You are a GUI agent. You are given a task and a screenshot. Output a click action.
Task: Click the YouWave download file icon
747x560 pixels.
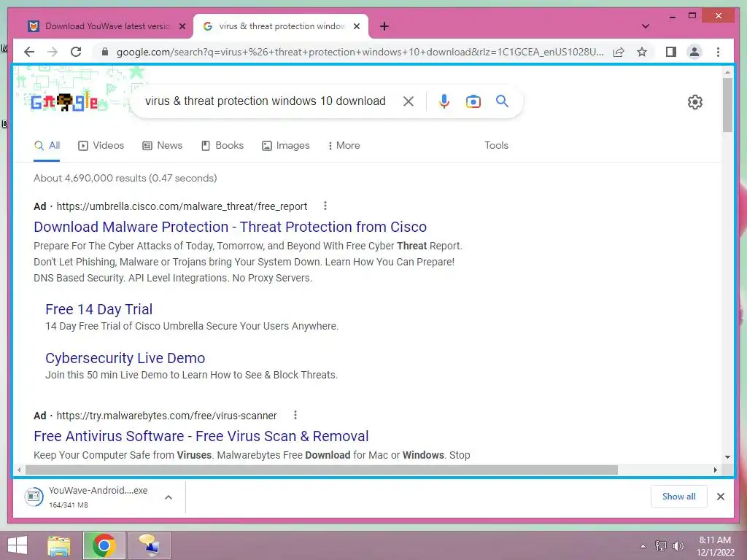34,497
